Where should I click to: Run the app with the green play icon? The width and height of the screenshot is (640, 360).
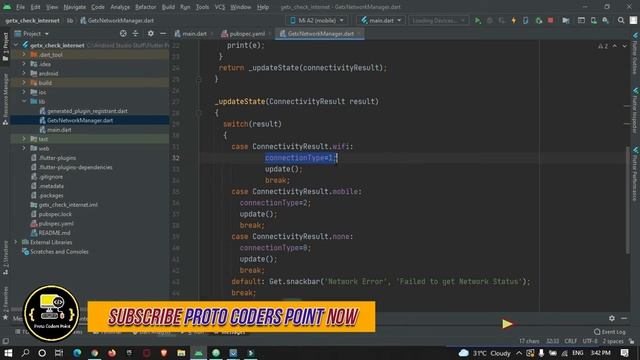tap(477, 20)
